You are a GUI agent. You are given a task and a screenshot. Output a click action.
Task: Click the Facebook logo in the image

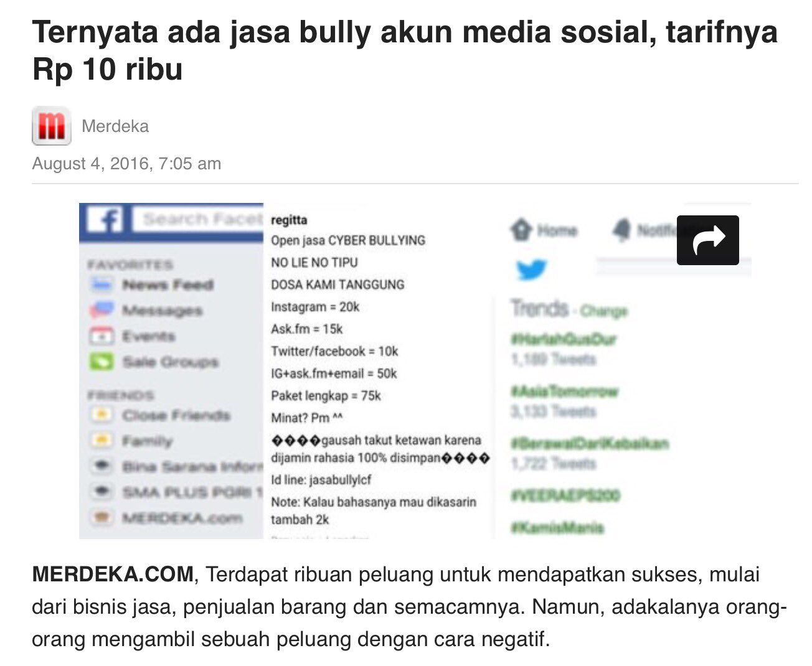(105, 219)
